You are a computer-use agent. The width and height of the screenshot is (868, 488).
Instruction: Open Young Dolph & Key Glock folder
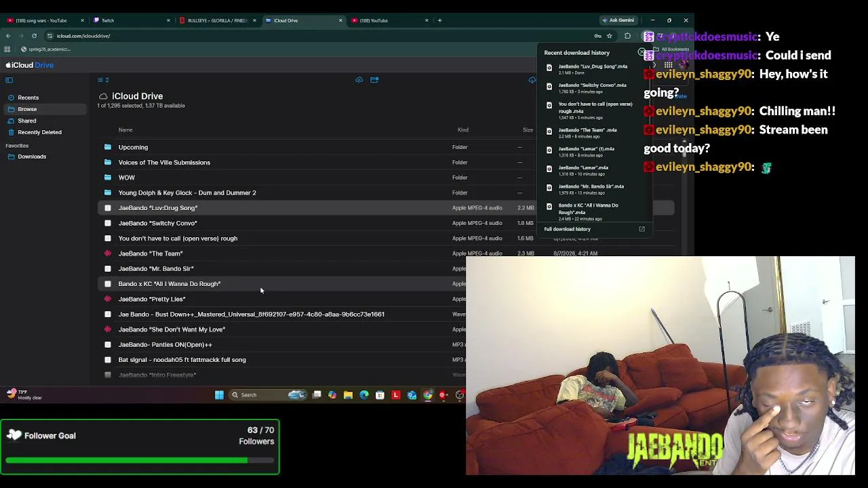187,192
